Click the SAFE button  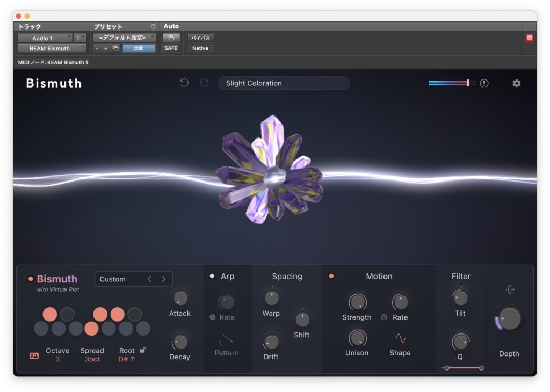point(171,48)
